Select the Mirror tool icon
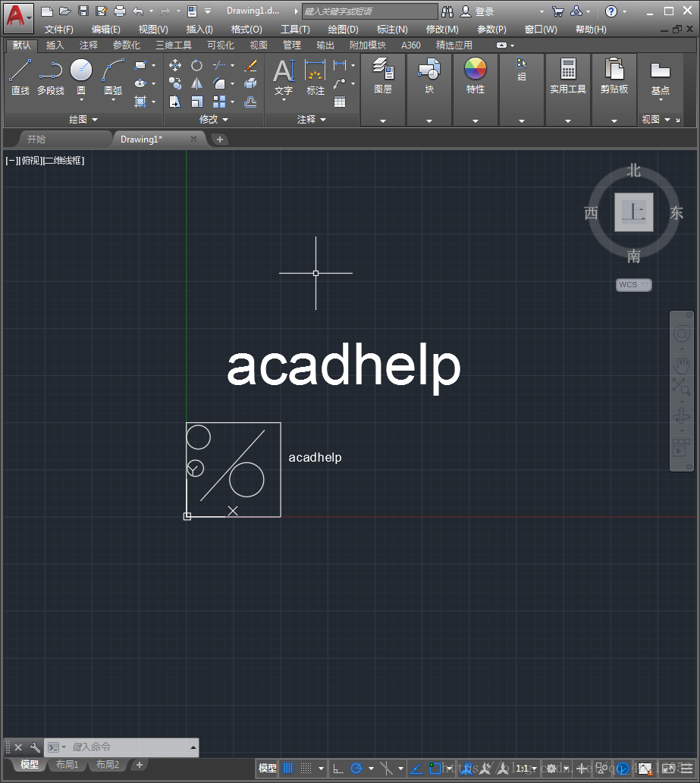 [x=197, y=83]
